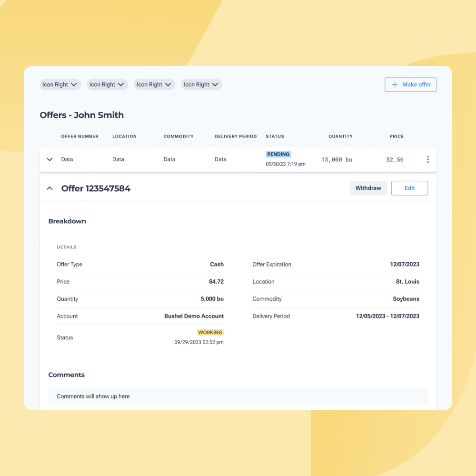Image resolution: width=476 pixels, height=476 pixels.
Task: Open the third Icon Right filter dropdown
Action: [154, 85]
